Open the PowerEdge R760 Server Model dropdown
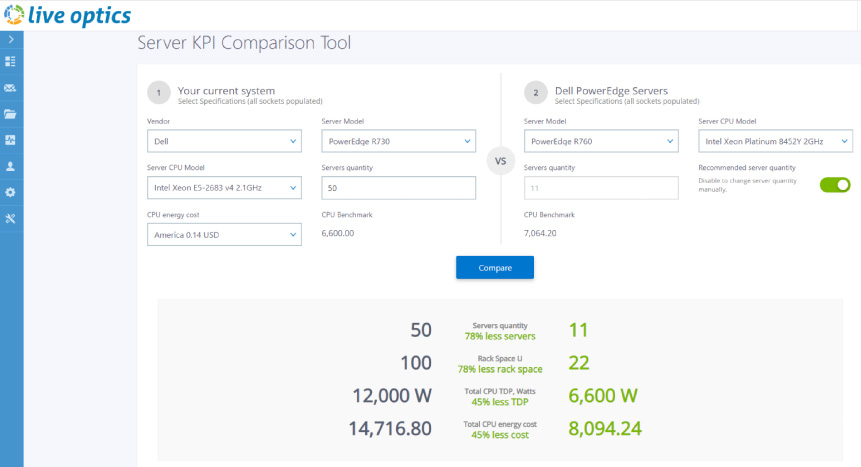 [601, 141]
